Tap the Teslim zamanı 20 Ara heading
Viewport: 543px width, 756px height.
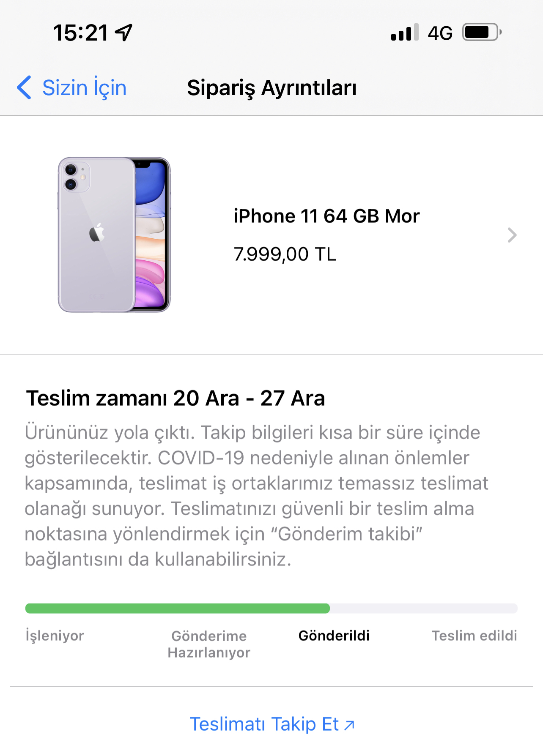coord(176,398)
